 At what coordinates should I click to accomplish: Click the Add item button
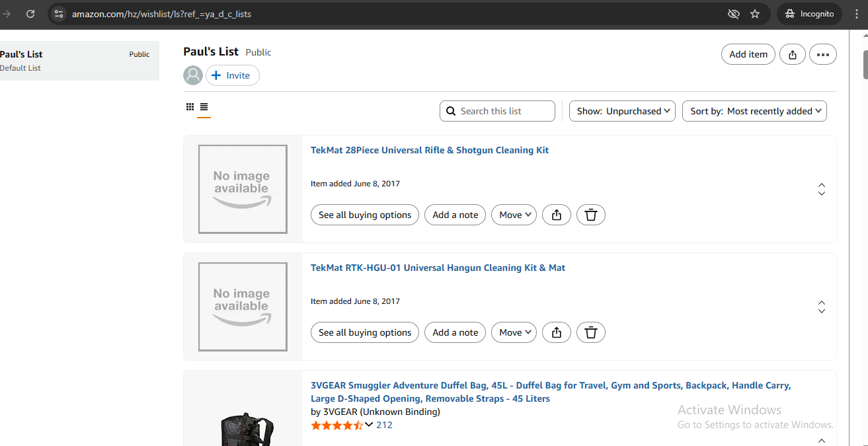(x=748, y=54)
